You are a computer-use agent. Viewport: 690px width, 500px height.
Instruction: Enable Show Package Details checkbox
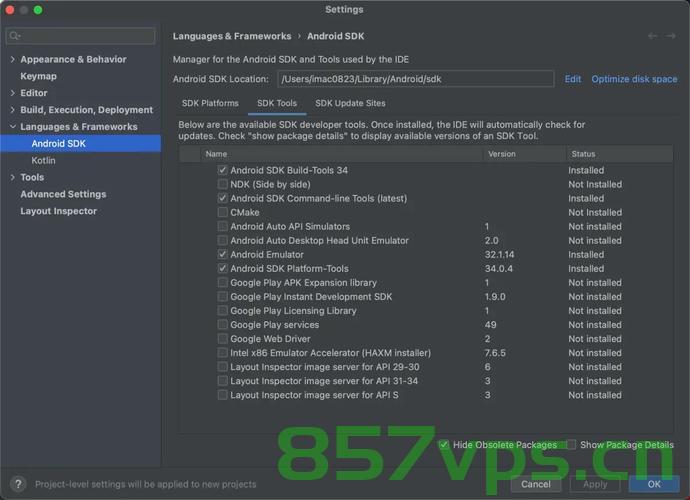tap(571, 445)
